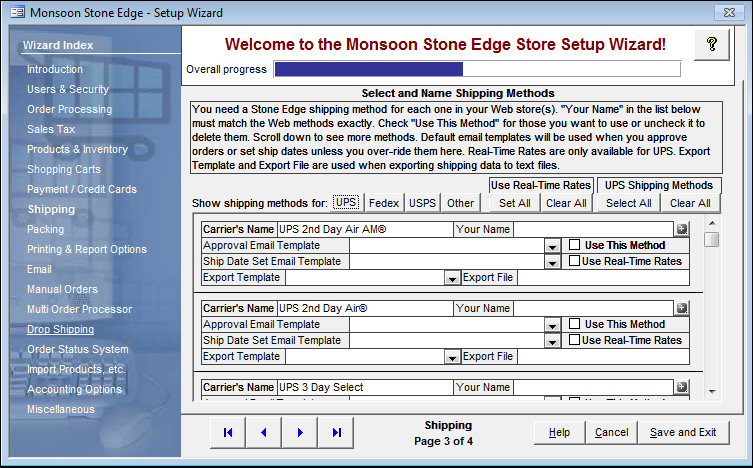This screenshot has height=468, width=753.
Task: Click the Setup Wizard title bar app icon
Action: pyautogui.click(x=17, y=12)
